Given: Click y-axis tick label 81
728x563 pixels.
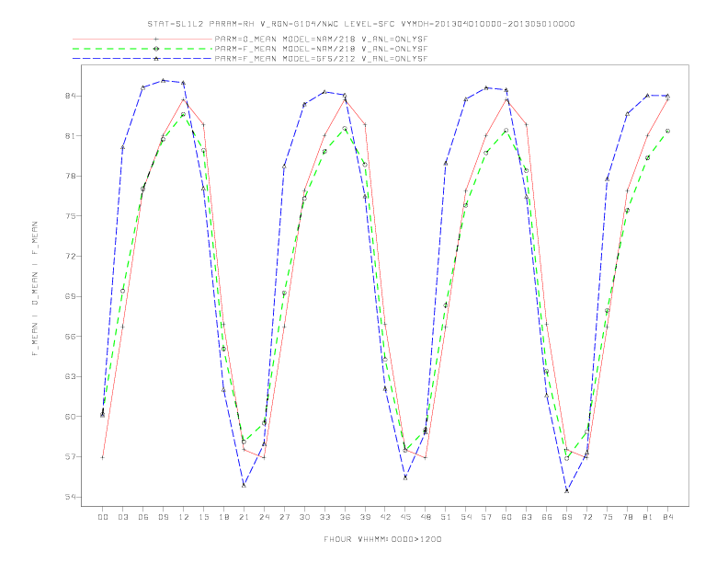Looking at the screenshot, I should (x=70, y=135).
